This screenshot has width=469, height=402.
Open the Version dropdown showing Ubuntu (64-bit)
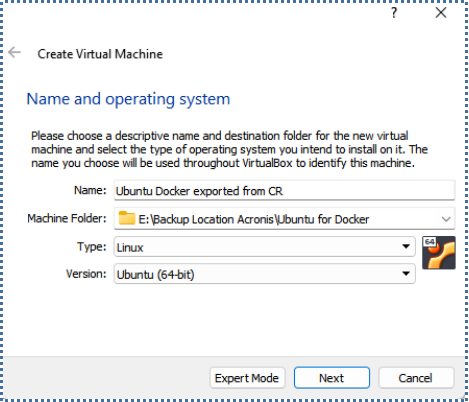(x=265, y=274)
